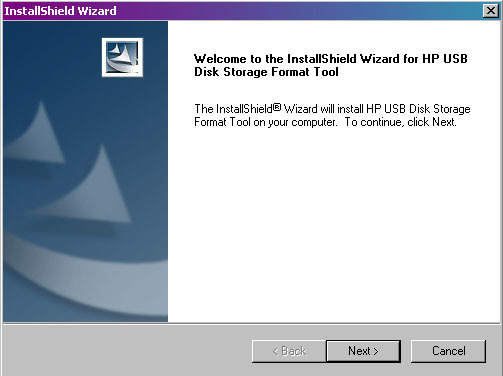Image resolution: width=503 pixels, height=376 pixels.
Task: Click the grayed-out < Back button
Action: 289,351
